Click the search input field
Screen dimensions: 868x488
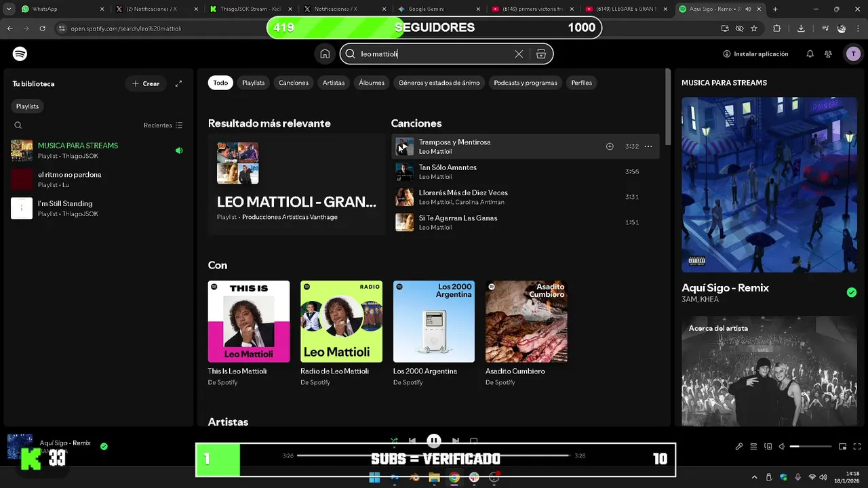pos(434,54)
